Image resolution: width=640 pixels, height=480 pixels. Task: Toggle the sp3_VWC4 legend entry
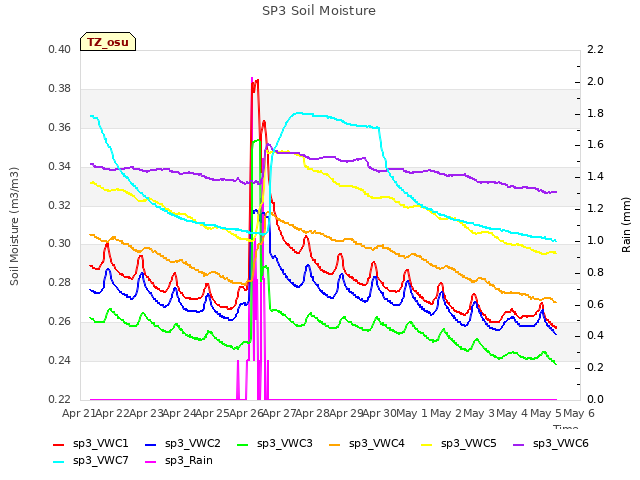pyautogui.click(x=367, y=443)
